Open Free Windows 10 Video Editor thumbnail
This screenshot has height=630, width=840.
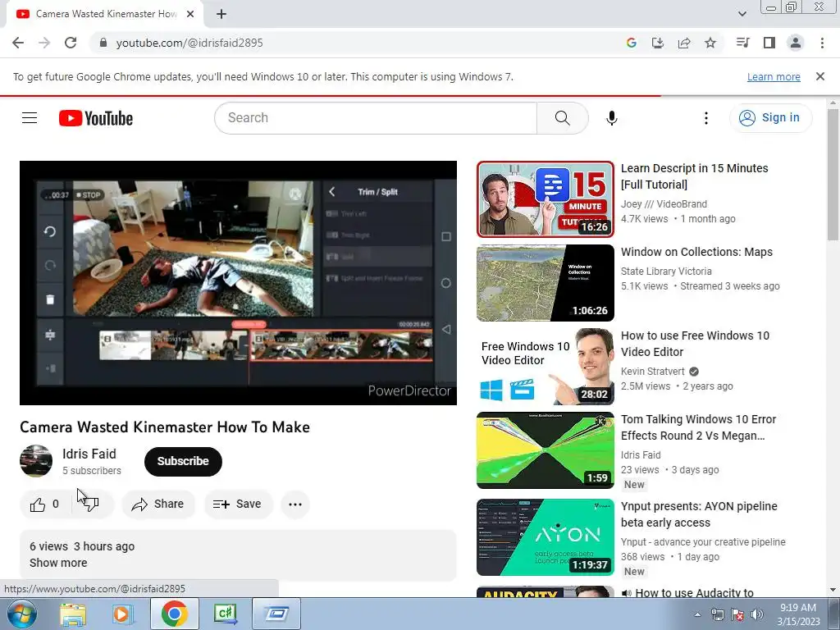(x=546, y=367)
